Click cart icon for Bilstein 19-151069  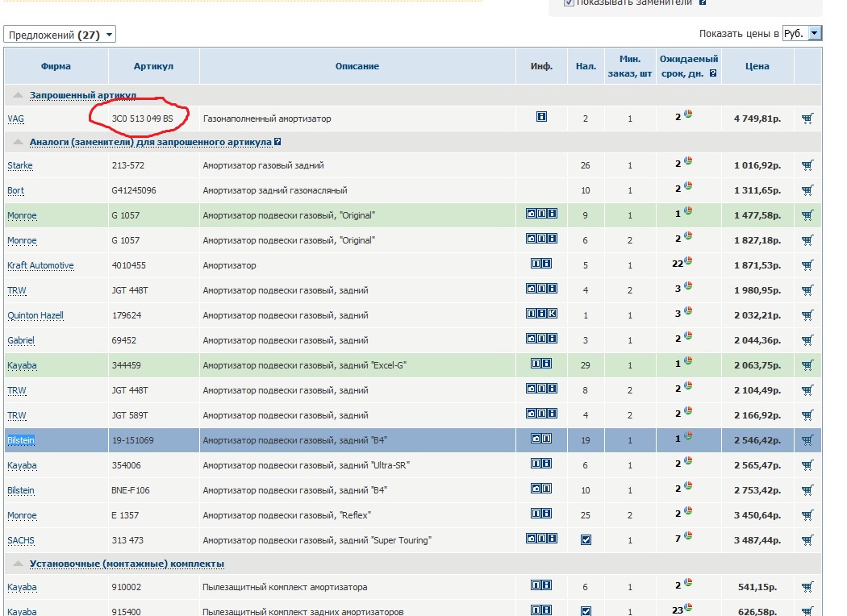(x=807, y=440)
